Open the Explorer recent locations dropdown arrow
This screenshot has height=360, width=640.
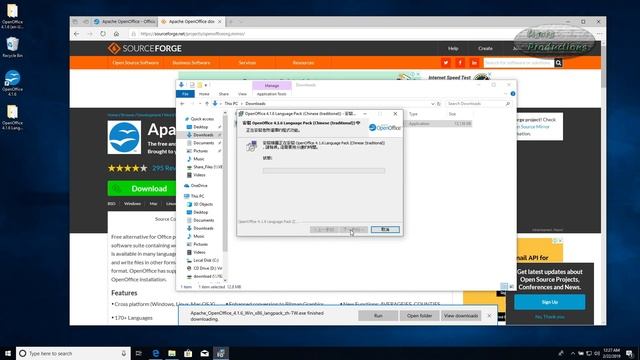pyautogui.click(x=200, y=104)
